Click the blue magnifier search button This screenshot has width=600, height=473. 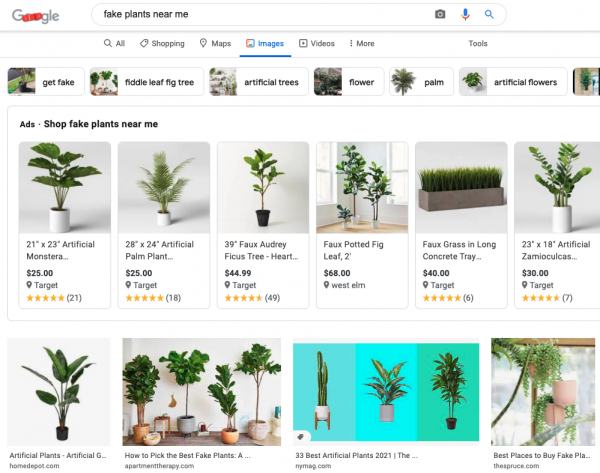click(x=489, y=15)
